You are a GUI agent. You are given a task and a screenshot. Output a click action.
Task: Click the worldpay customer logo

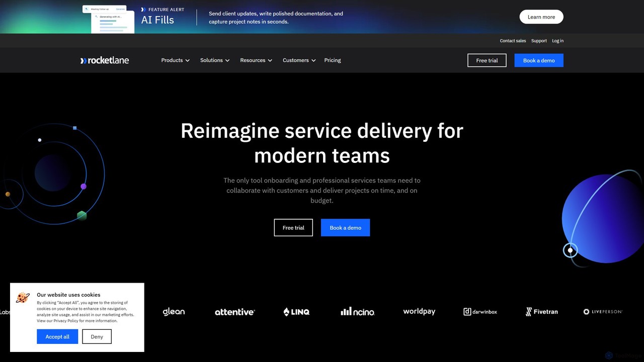[x=419, y=312]
